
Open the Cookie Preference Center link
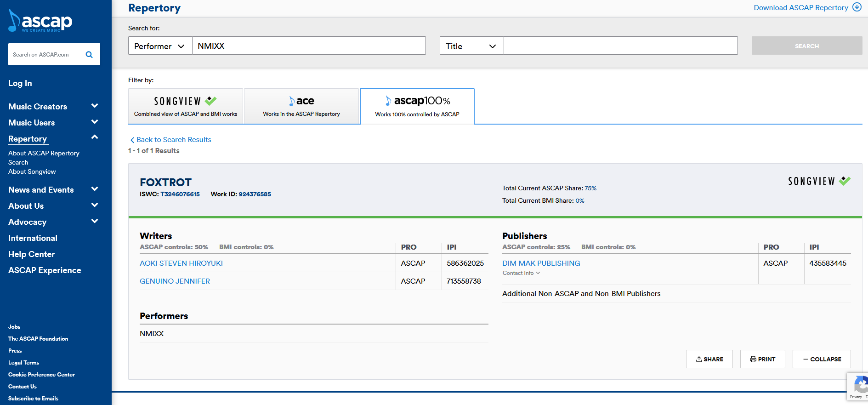click(x=41, y=375)
